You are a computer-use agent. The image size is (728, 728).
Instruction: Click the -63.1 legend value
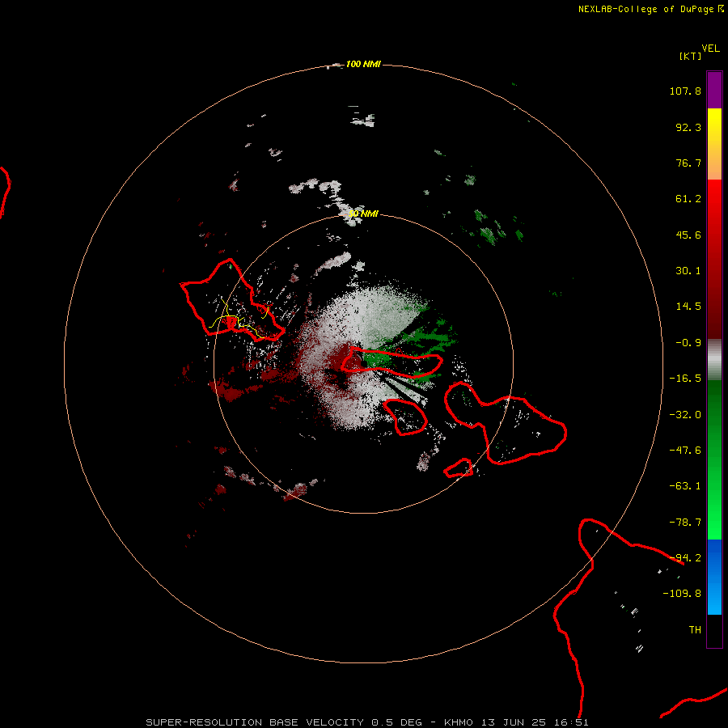(x=685, y=486)
